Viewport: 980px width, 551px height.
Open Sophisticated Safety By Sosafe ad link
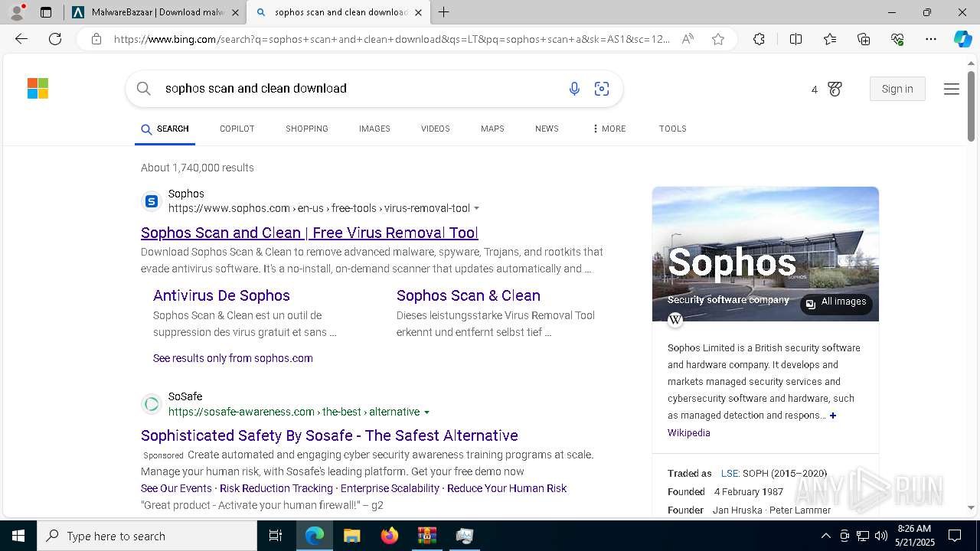329,435
